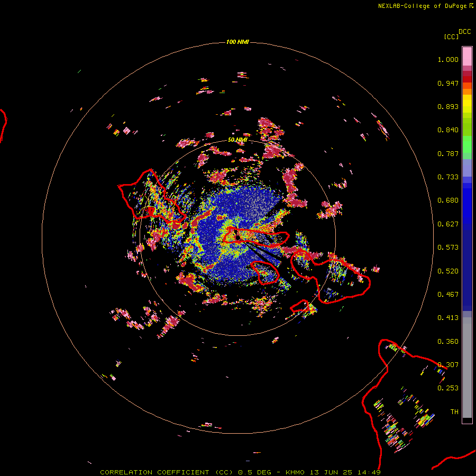The height and width of the screenshot is (476, 476).
Task: Click the 0.840 scale value
Action: (448, 130)
